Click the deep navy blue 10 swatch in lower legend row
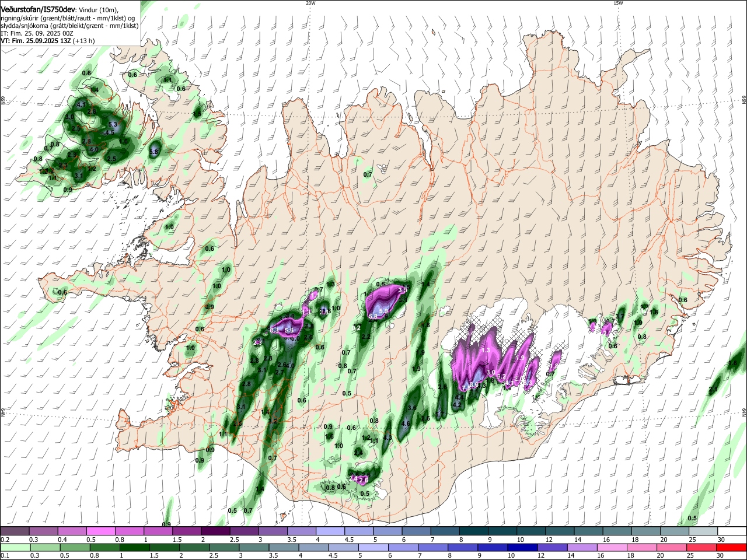This screenshot has height=560, width=747. tap(521, 547)
